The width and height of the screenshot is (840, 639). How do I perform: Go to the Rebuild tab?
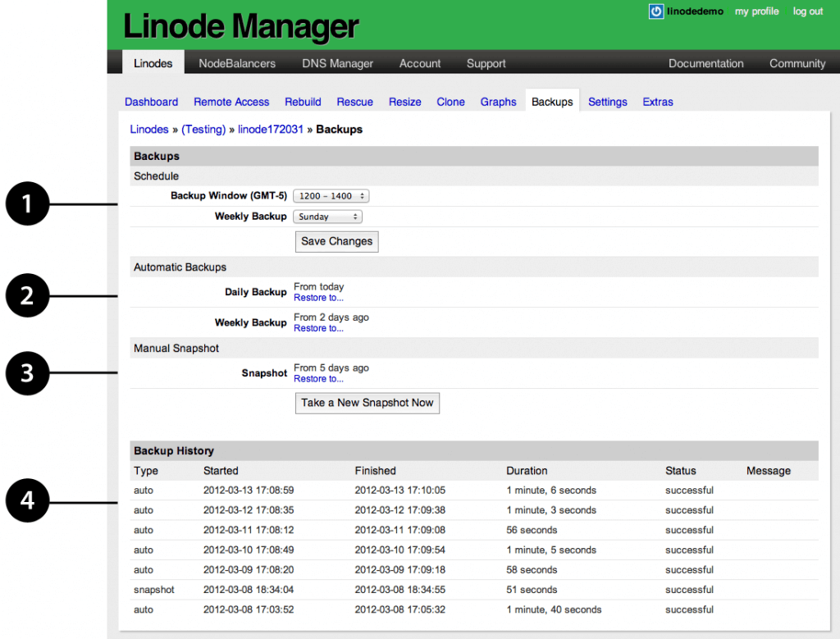click(x=303, y=102)
